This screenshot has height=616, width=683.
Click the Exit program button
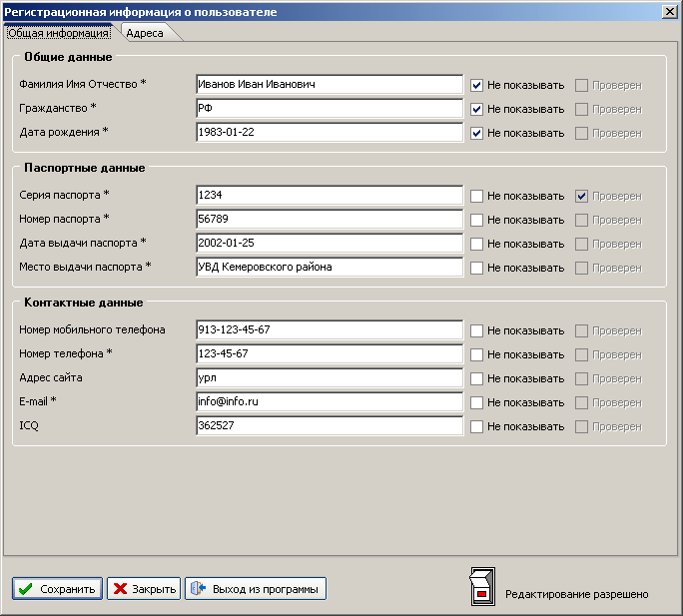256,589
